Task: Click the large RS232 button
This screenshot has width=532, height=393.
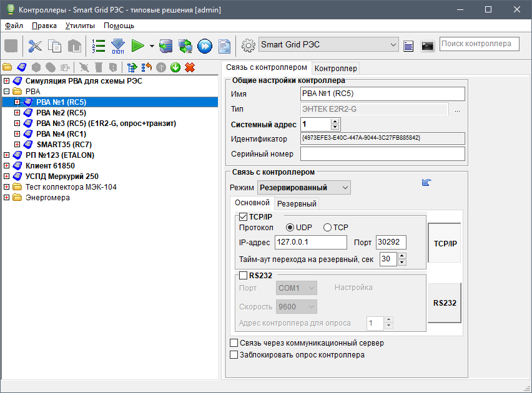Action: (x=445, y=303)
